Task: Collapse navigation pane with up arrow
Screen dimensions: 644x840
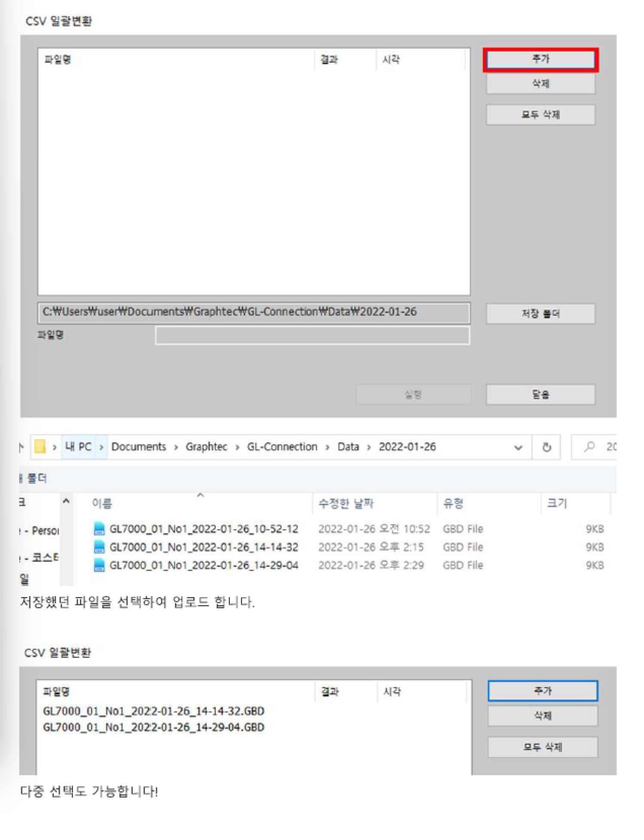Action: tap(66, 501)
